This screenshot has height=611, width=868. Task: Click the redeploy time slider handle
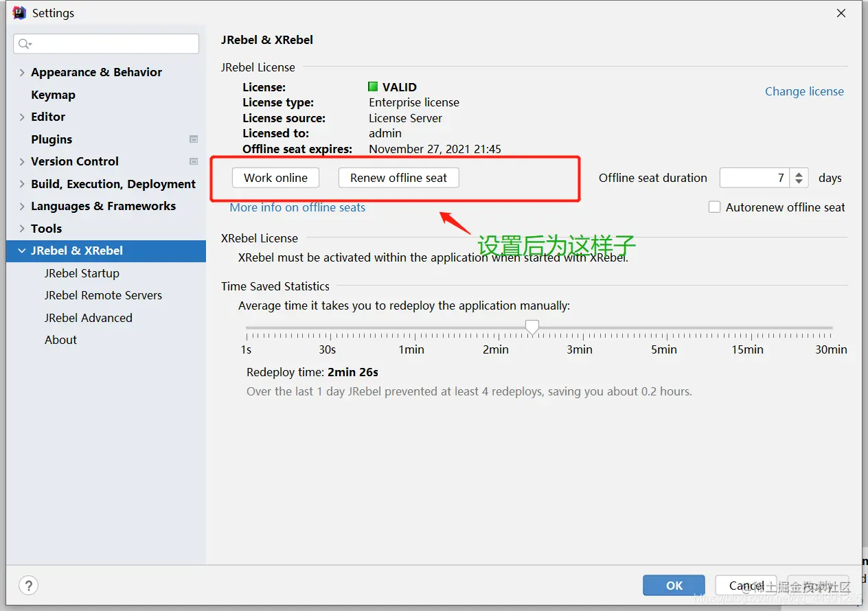click(532, 327)
